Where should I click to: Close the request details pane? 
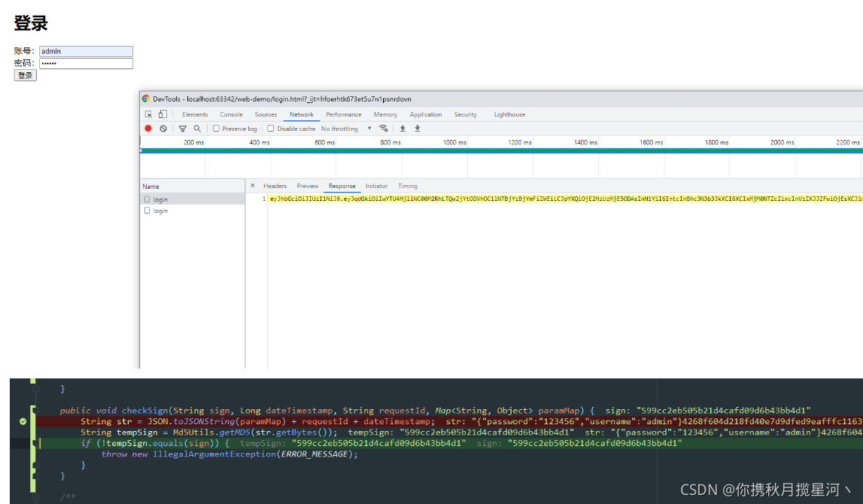[x=253, y=185]
